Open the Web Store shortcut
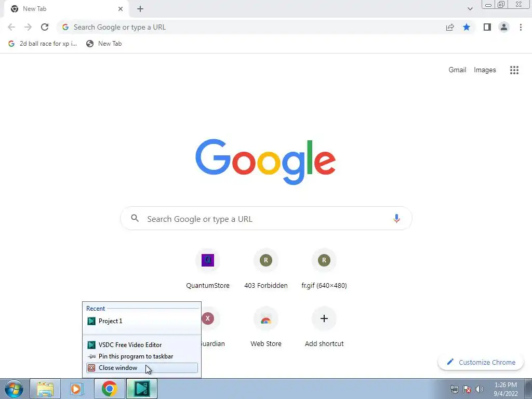 pyautogui.click(x=266, y=327)
